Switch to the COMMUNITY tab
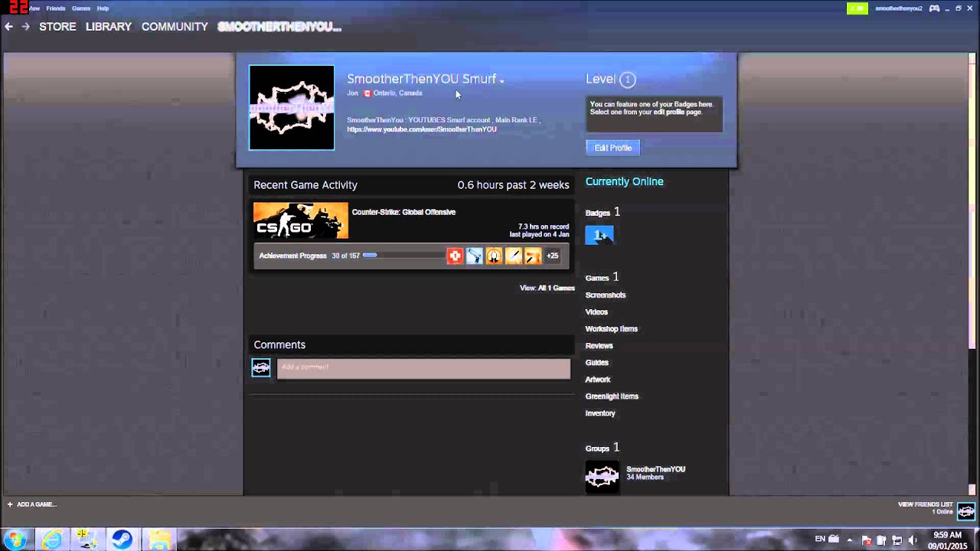Image resolution: width=980 pixels, height=551 pixels. point(175,27)
